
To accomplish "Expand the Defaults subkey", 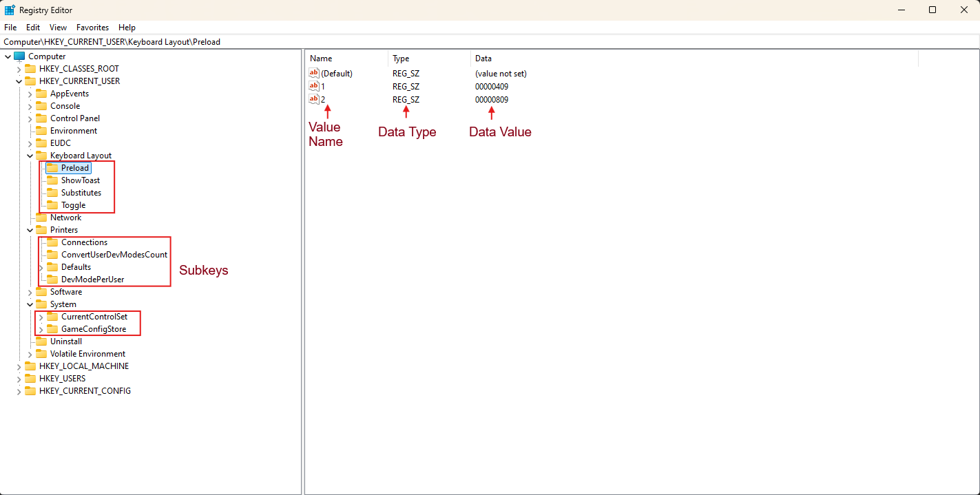I will click(41, 267).
